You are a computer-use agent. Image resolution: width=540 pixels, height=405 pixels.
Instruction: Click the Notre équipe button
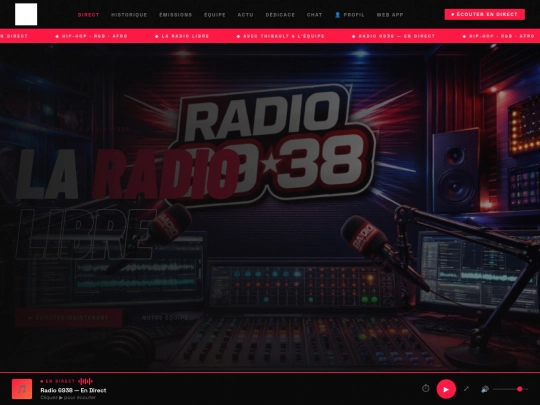(x=165, y=318)
